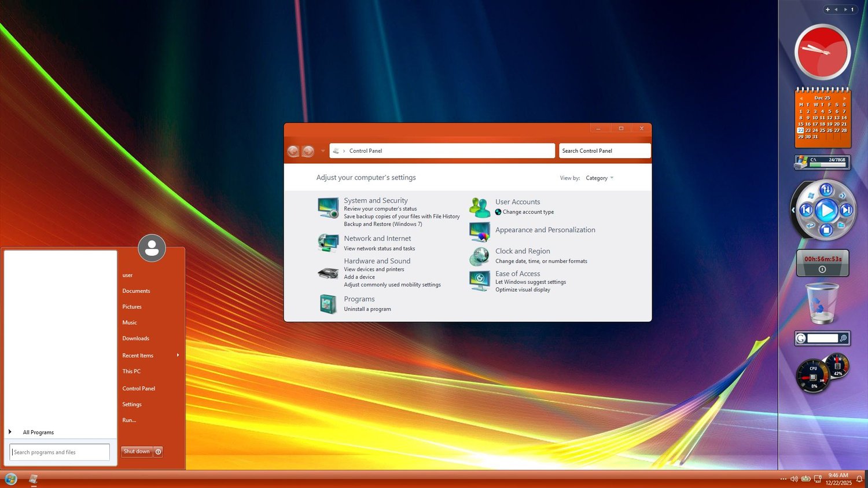Open Settings from the Start menu

click(x=132, y=405)
